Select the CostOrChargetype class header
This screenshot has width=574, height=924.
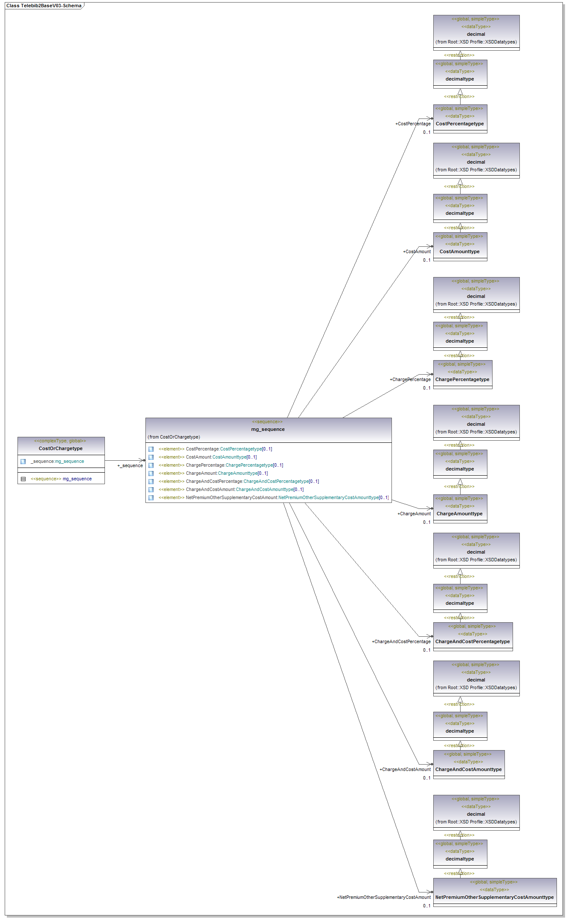point(61,448)
